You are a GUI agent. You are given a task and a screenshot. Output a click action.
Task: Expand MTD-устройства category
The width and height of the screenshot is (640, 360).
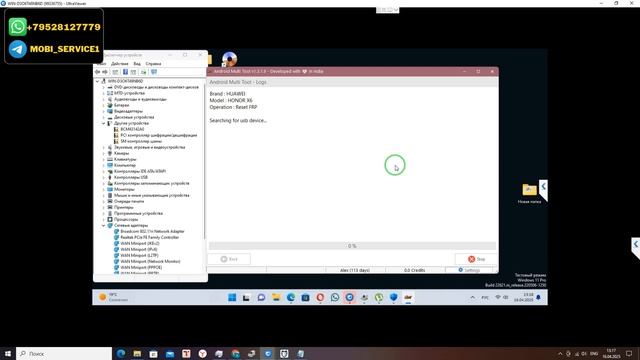tap(104, 93)
